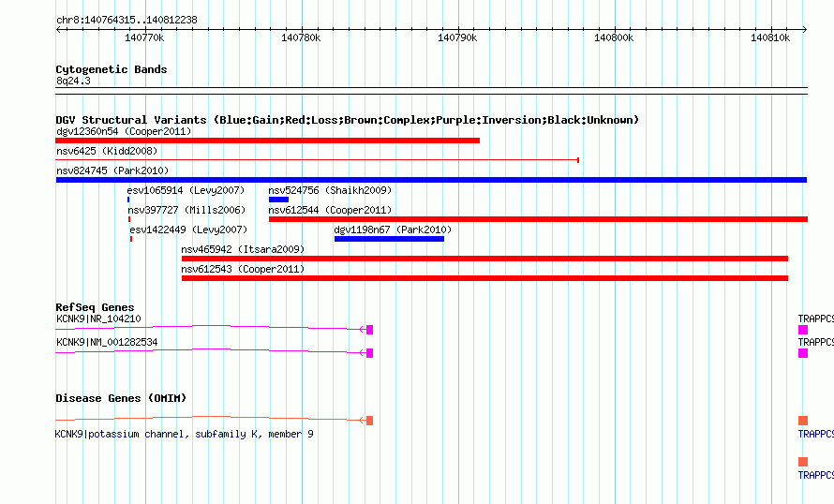This screenshot has height=504, width=834.
Task: Click the nsv612543 (Cooper2011) red bar
Action: tap(484, 278)
